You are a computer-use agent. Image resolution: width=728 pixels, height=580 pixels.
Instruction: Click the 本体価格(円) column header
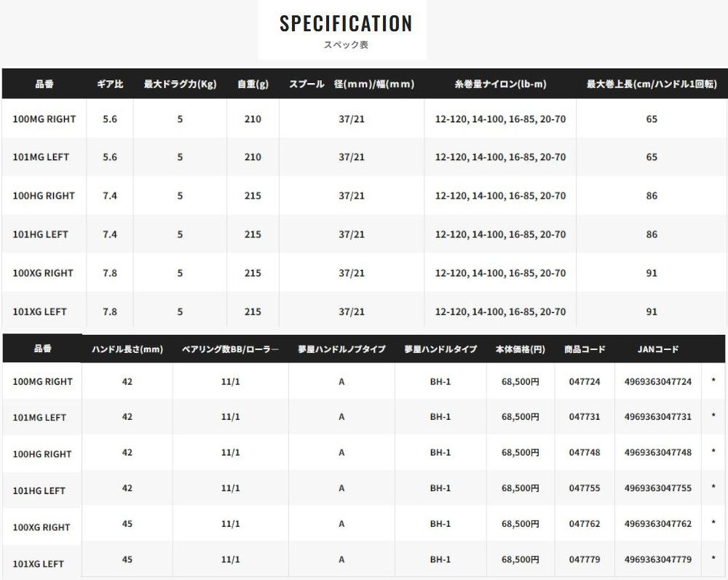520,349
